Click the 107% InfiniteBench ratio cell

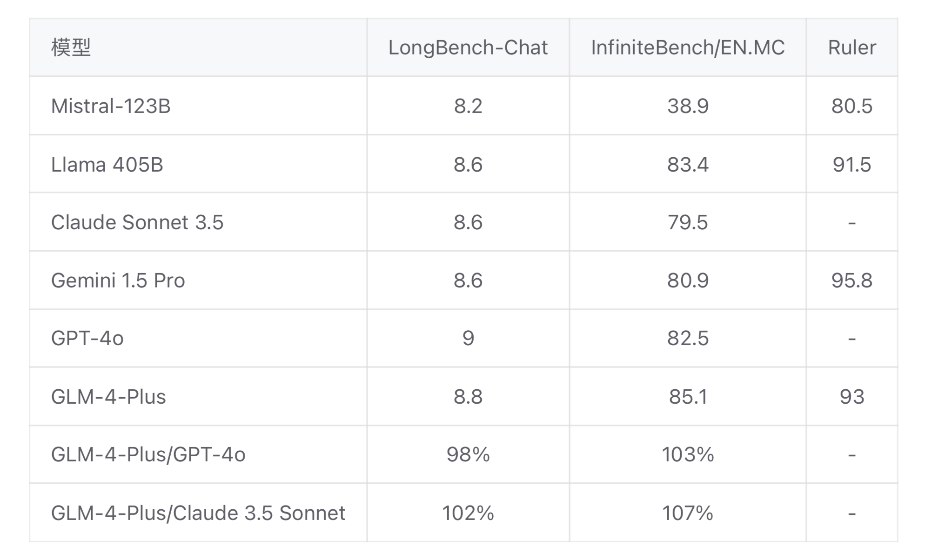click(x=688, y=513)
